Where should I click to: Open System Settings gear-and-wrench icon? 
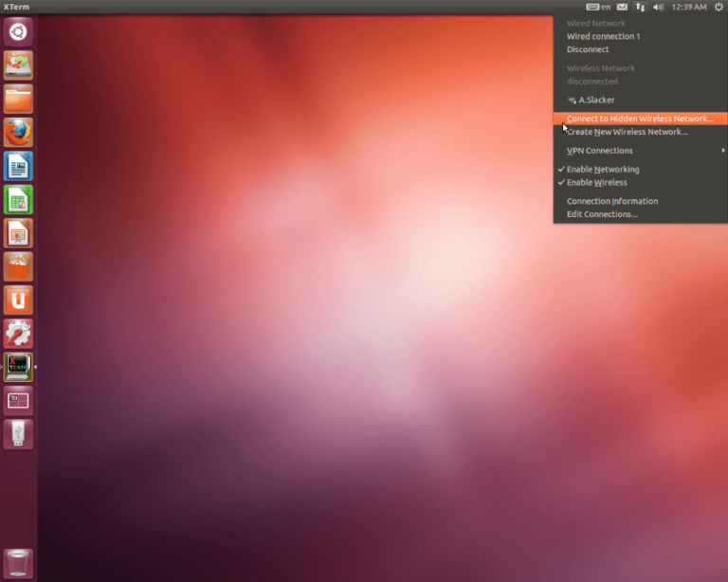pos(18,334)
